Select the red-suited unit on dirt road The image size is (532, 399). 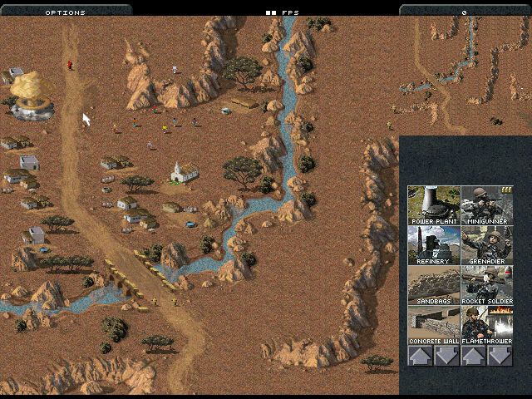point(70,65)
